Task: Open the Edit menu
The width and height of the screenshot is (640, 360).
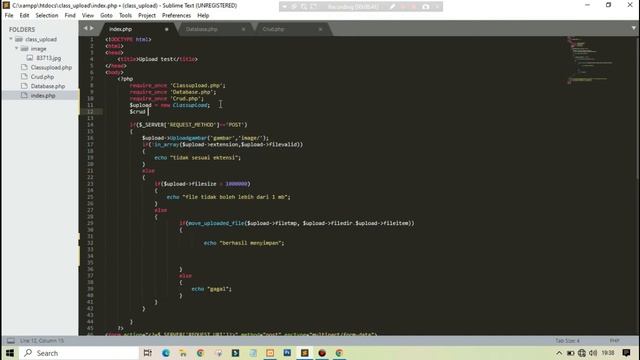Action: pyautogui.click(x=24, y=16)
